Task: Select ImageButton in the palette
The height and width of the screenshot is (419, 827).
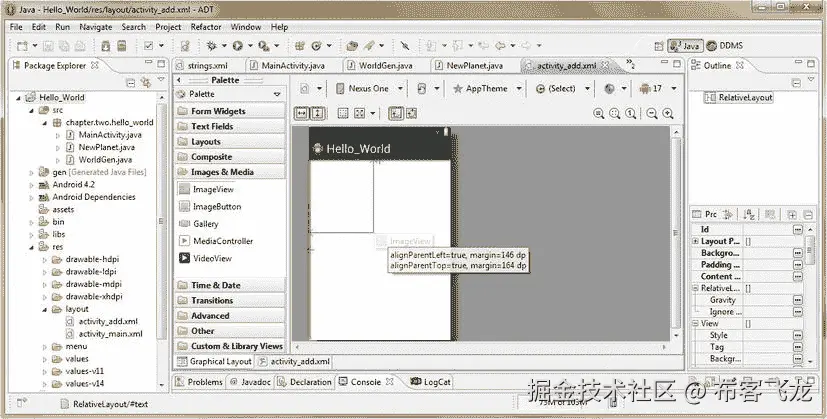Action: point(217,207)
